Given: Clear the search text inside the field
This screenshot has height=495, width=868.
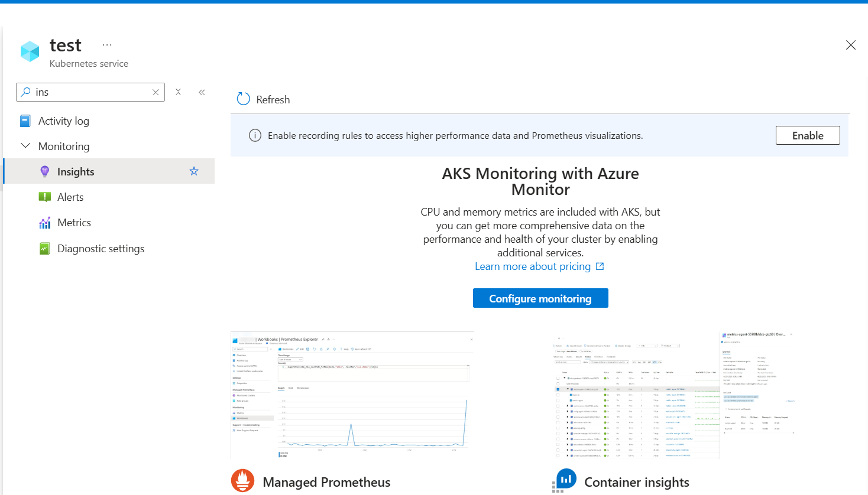Looking at the screenshot, I should pos(156,92).
